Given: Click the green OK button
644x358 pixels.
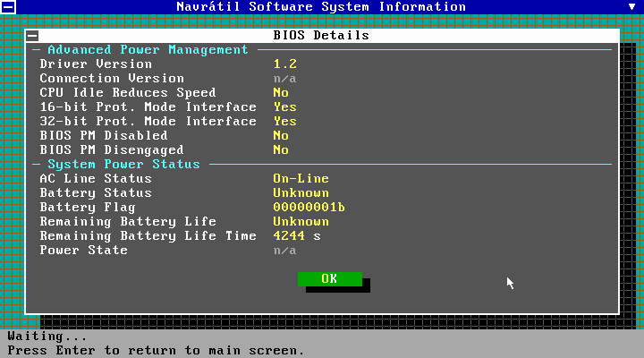Looking at the screenshot, I should [x=330, y=279].
